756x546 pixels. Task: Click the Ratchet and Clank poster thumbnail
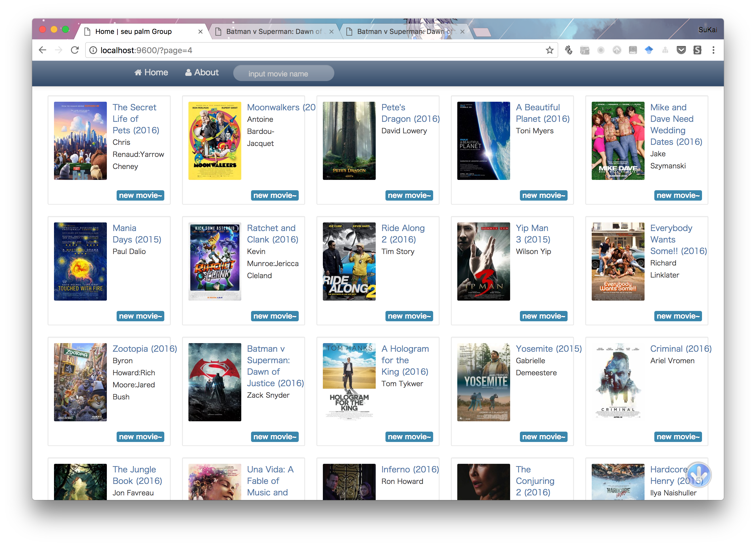click(x=214, y=262)
